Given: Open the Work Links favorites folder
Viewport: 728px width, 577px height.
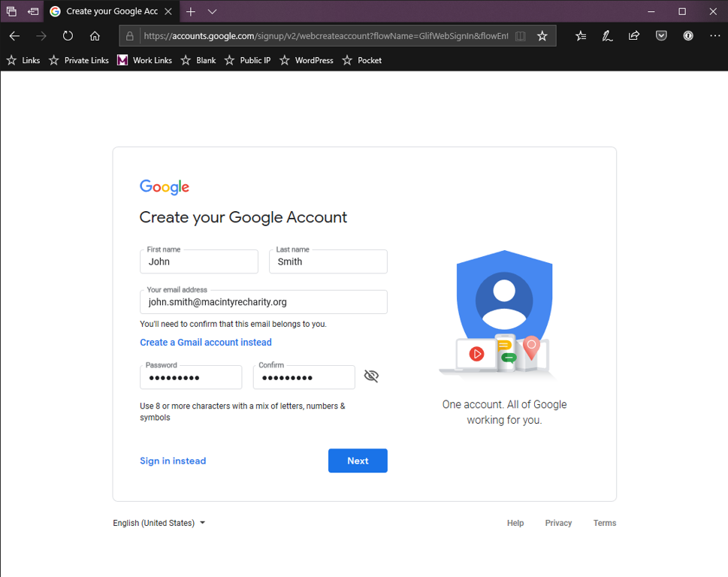Looking at the screenshot, I should click(x=144, y=60).
